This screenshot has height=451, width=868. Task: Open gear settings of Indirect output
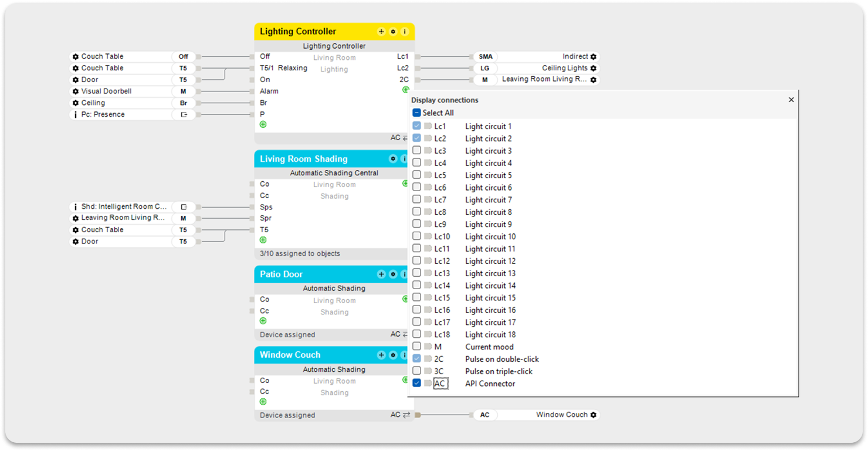click(594, 57)
